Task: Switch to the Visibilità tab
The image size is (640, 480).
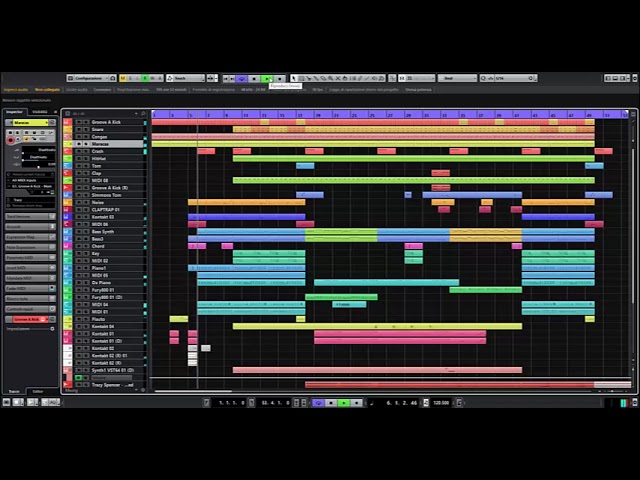Action: pyautogui.click(x=40, y=112)
